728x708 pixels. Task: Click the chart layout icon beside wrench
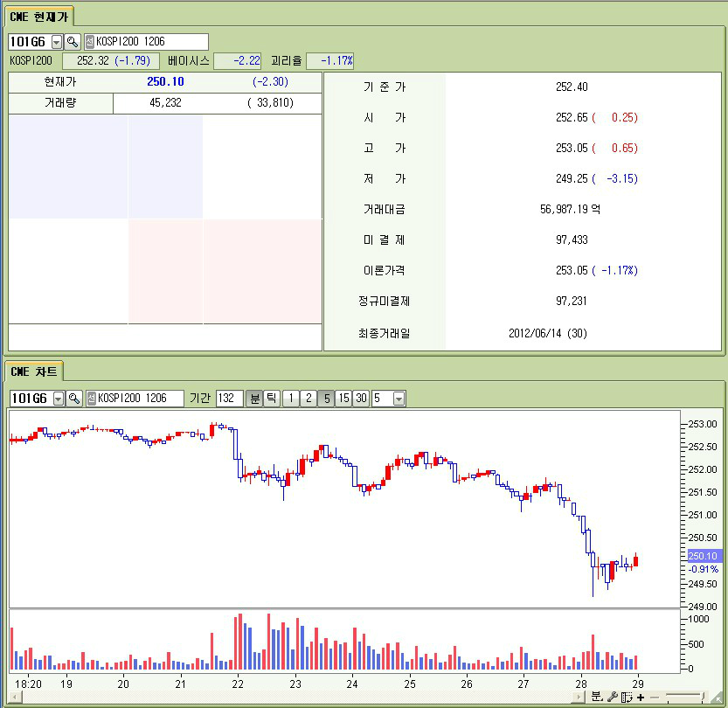tap(626, 697)
